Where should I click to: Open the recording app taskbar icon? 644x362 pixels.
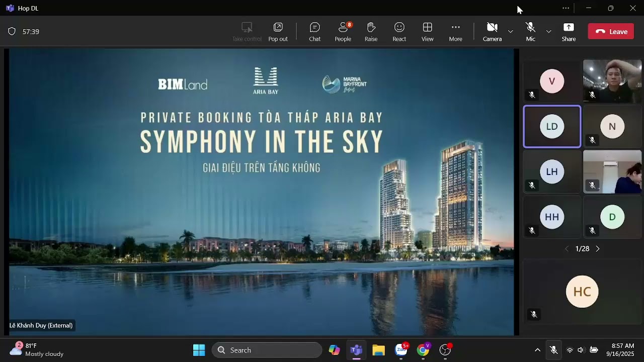point(445,350)
